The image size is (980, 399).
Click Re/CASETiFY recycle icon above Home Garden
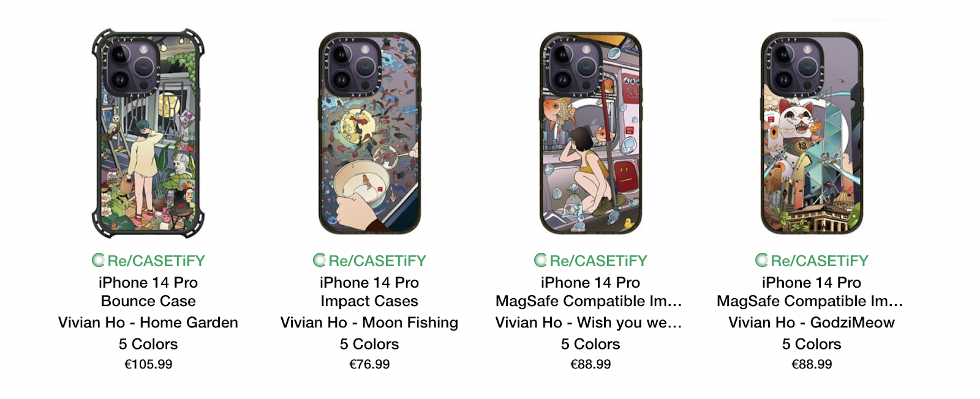[98, 261]
